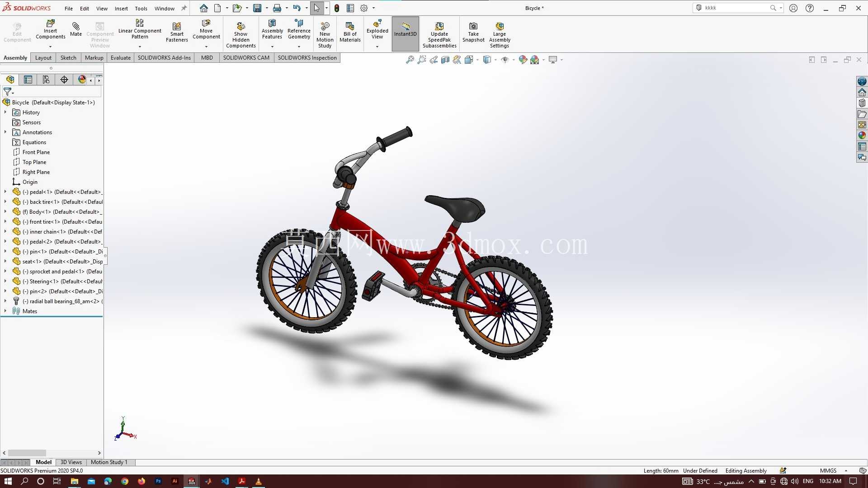Open the FeatureManager Design Tree tab icon
868x488 pixels.
click(x=10, y=80)
